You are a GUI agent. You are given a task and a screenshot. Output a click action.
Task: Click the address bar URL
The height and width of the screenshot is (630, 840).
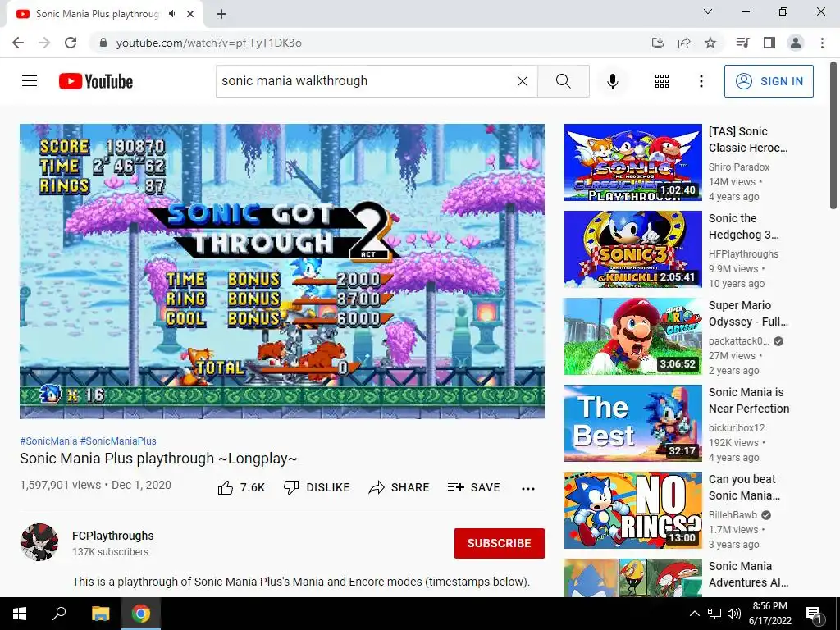tap(209, 43)
